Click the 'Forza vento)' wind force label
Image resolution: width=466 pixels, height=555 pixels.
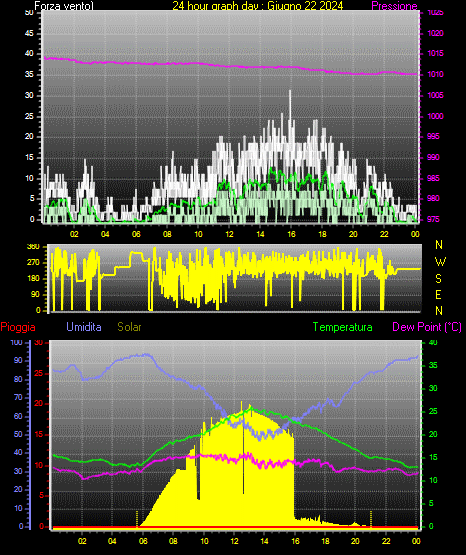64,6
